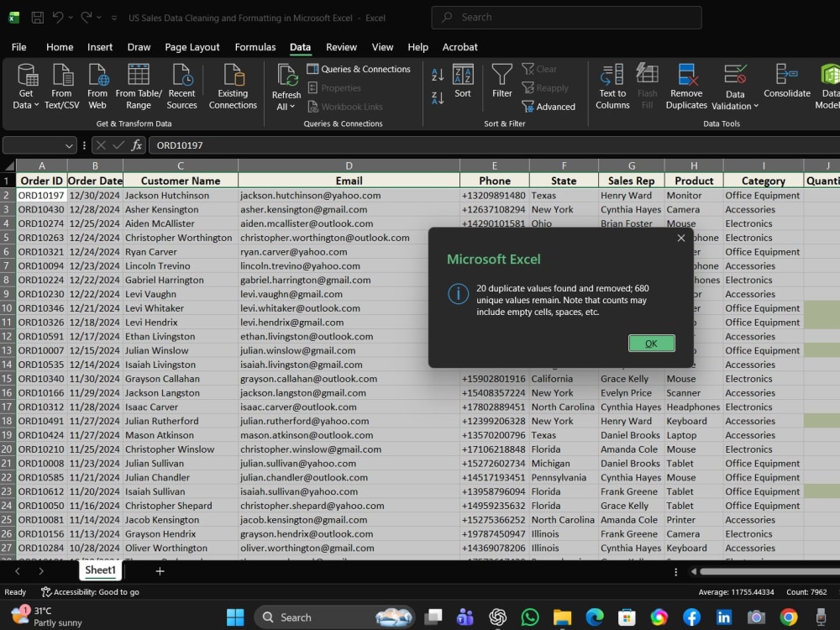Click the Redo arrow icon
The image size is (840, 630).
coord(86,18)
